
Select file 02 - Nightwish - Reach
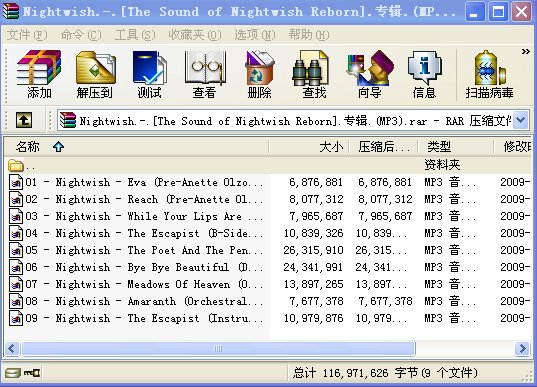(x=268, y=199)
